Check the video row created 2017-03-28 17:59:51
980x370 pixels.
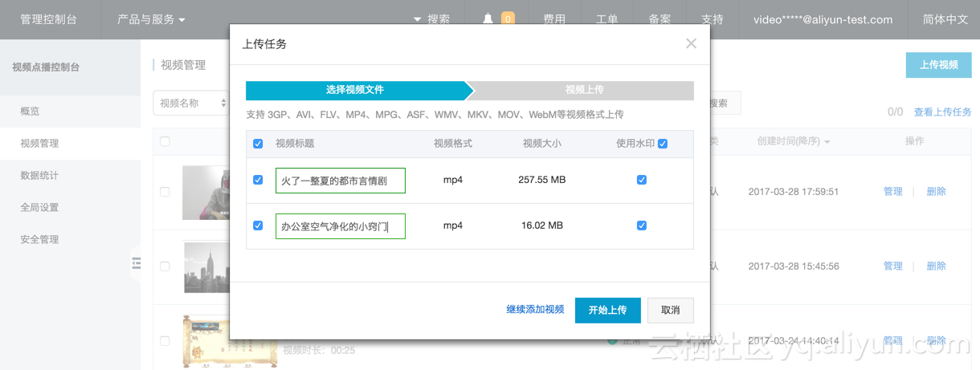[165, 192]
